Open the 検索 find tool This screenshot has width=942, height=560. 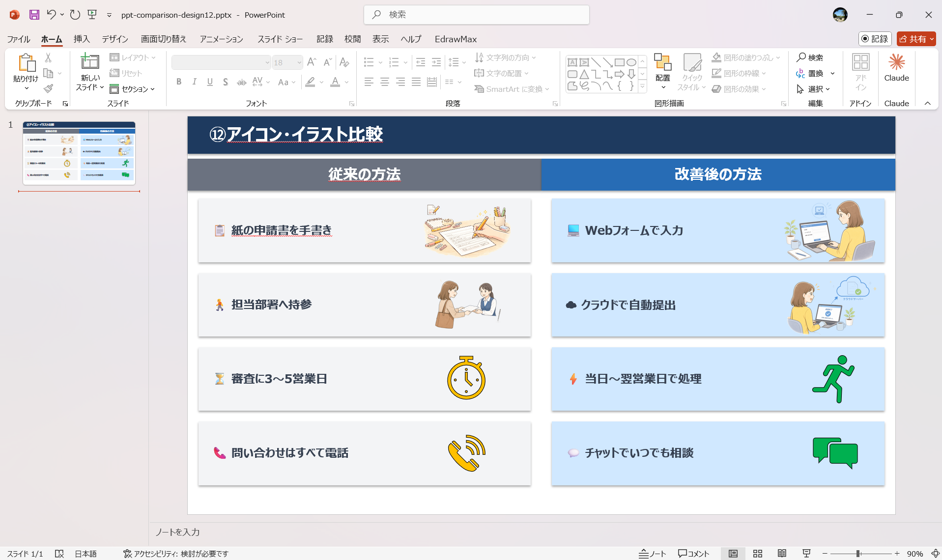(x=810, y=57)
